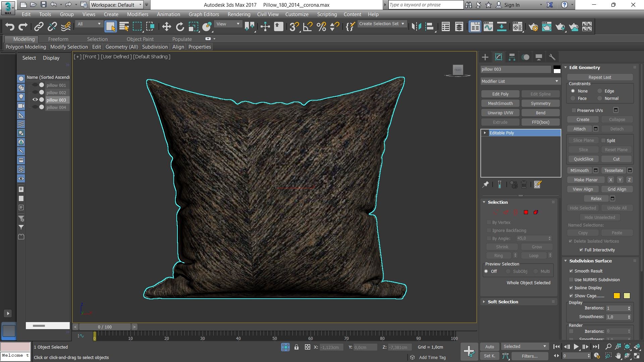Screen dimensions: 644x362
Task: Click the orange Show Cage color swatch
Action: pos(616,296)
